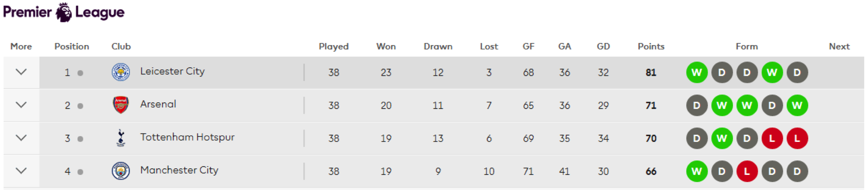Click the Manchester City club crest
This screenshot has width=868, height=190.
(121, 171)
